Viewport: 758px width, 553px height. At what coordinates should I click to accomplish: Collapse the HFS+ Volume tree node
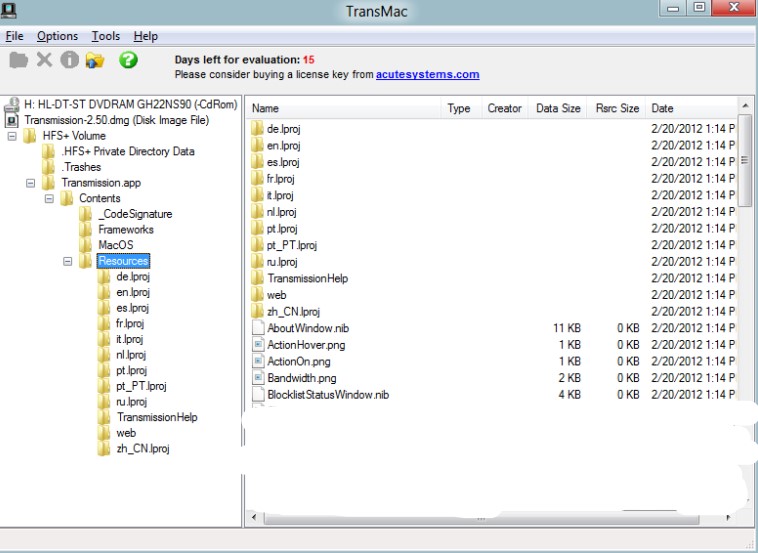tap(12, 136)
